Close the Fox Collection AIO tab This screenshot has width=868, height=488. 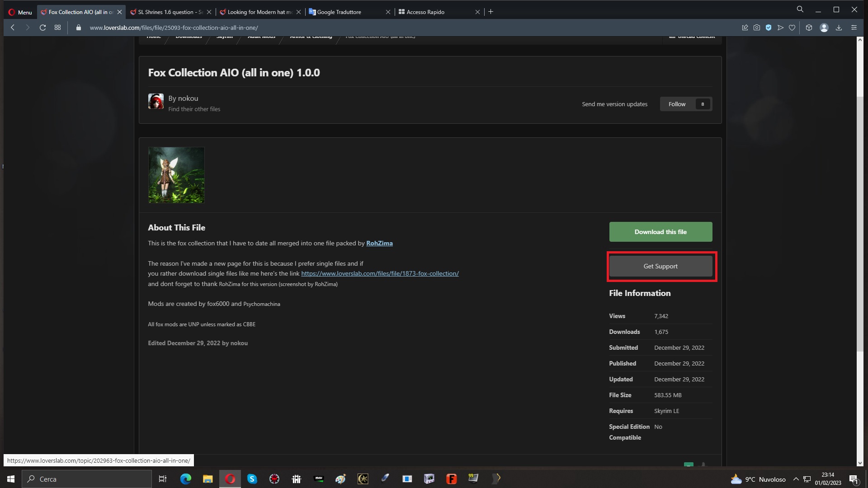click(x=119, y=12)
